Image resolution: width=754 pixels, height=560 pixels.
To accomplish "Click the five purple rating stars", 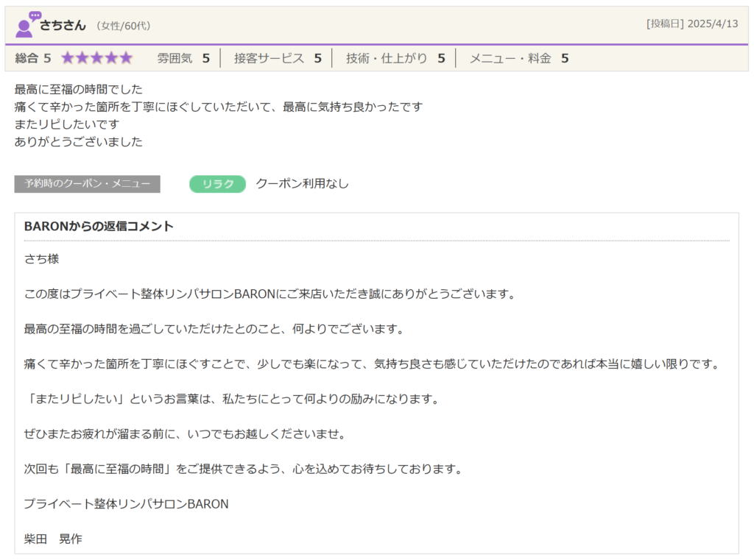I will 96,58.
